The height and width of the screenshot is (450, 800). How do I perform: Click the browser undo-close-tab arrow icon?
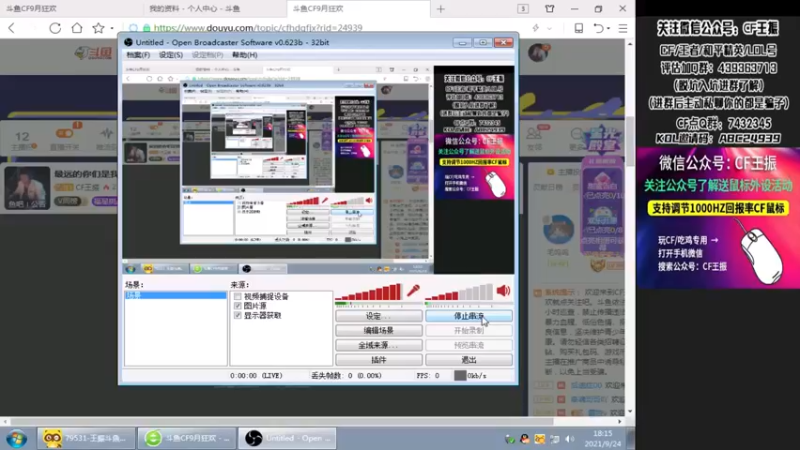598,28
